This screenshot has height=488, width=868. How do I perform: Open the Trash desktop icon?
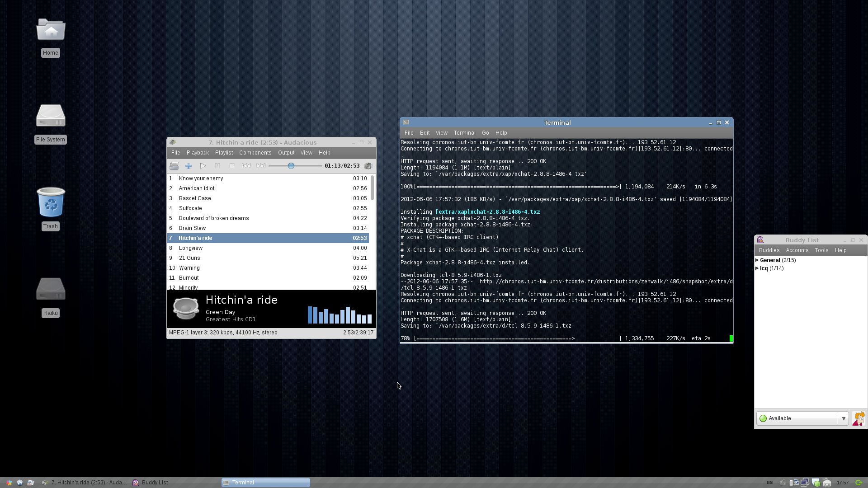click(x=51, y=202)
